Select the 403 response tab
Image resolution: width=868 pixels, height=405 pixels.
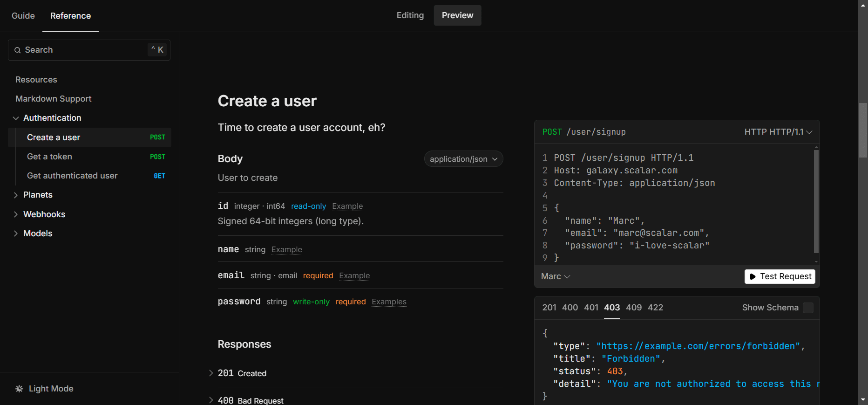pyautogui.click(x=612, y=308)
